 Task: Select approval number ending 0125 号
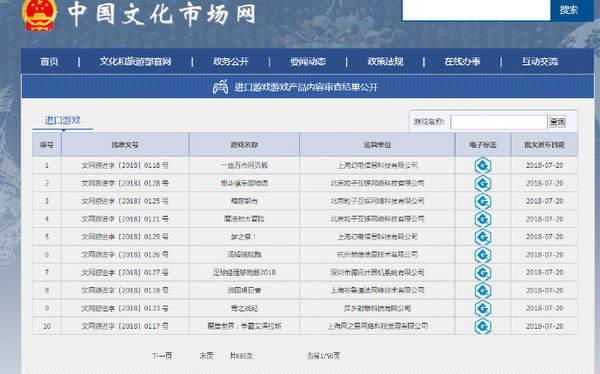click(x=125, y=201)
